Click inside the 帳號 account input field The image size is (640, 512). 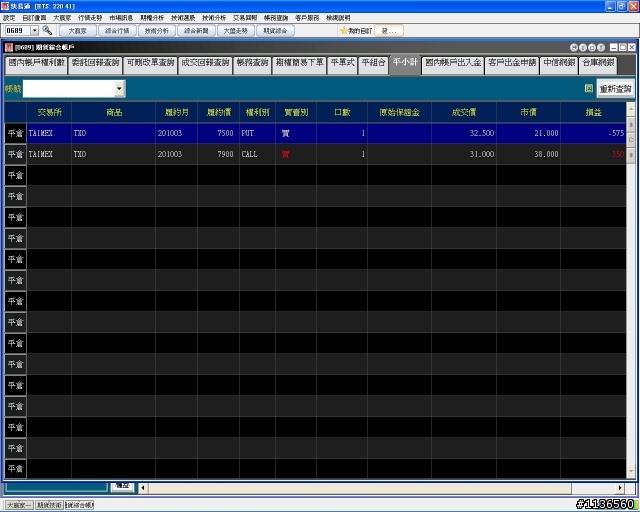pos(69,89)
